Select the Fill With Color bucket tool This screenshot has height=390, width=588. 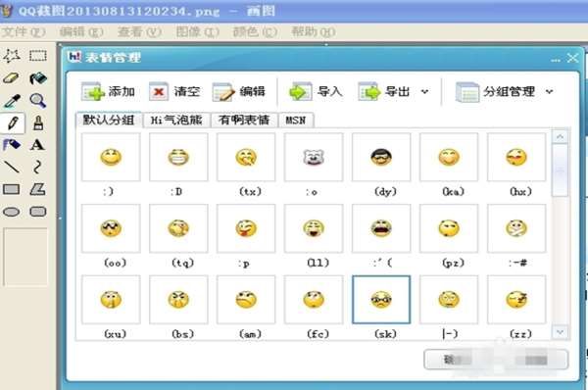[38, 78]
